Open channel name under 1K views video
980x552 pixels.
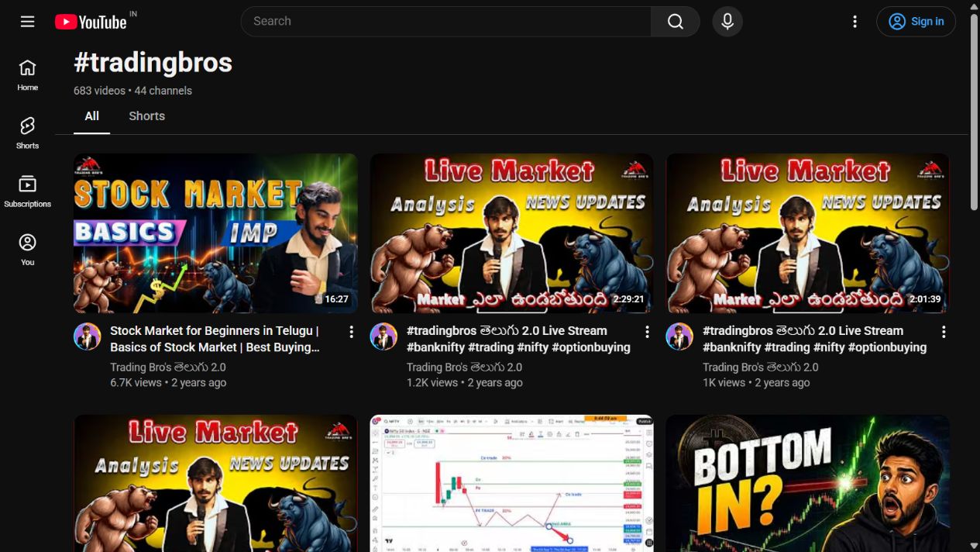[x=760, y=367]
